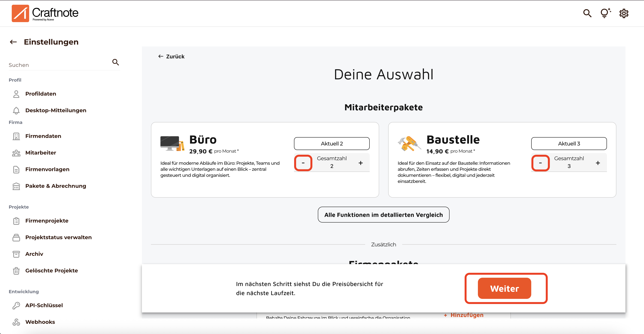
Task: Open the Firmenvorlagen section
Action: click(x=47, y=169)
